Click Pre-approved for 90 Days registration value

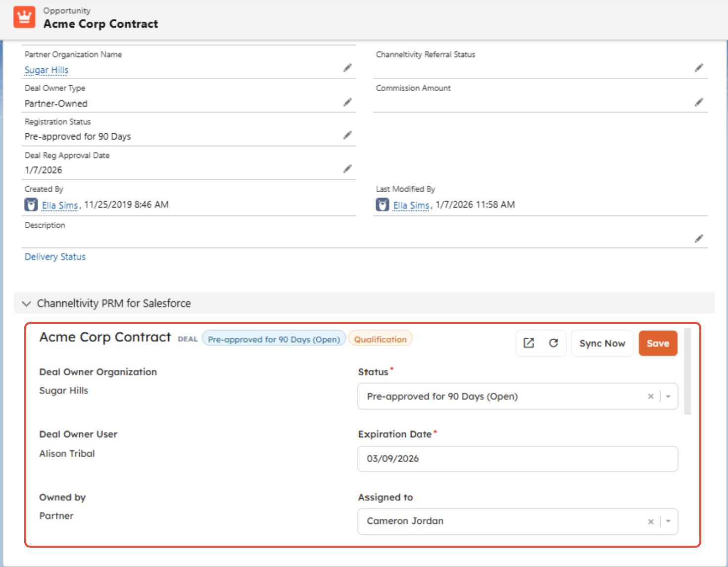point(78,136)
